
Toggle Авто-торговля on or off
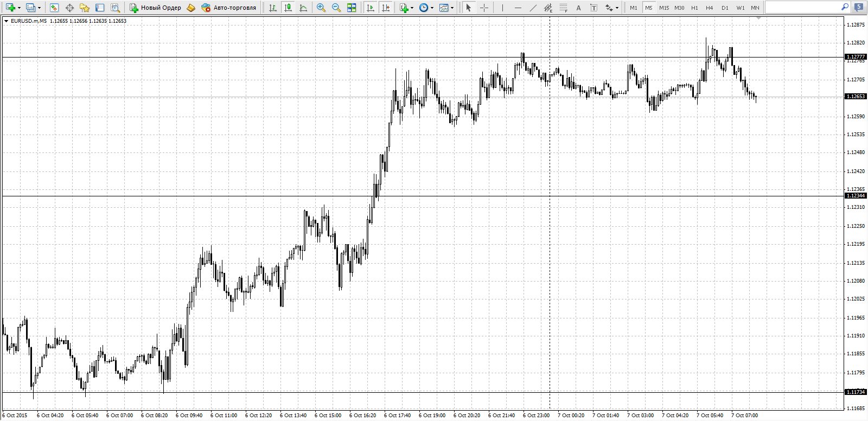pyautogui.click(x=228, y=8)
